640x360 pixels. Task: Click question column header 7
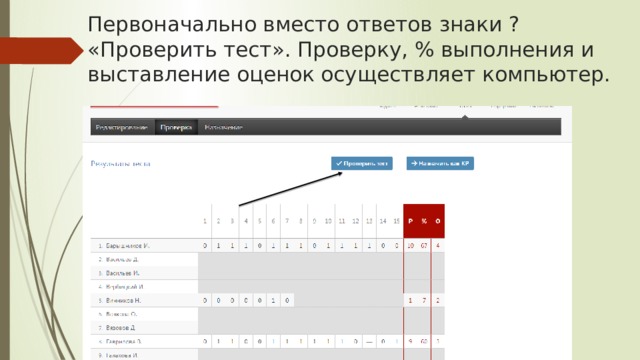tap(287, 221)
